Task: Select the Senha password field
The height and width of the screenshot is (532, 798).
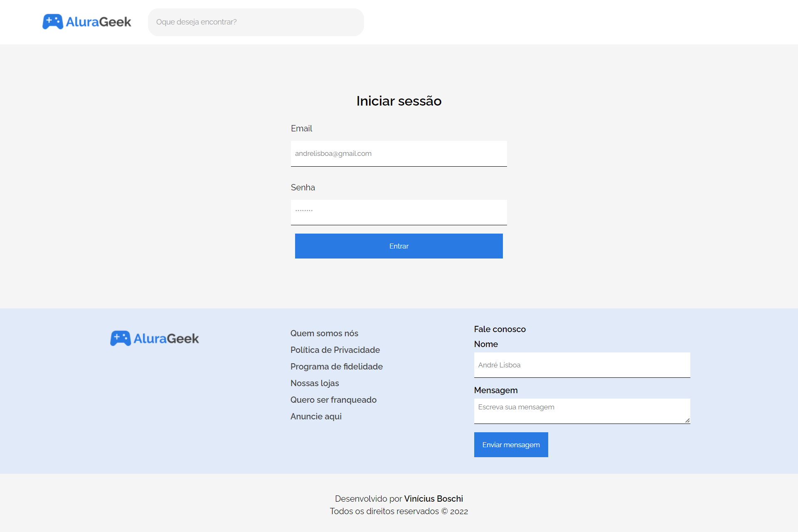Action: click(x=398, y=212)
